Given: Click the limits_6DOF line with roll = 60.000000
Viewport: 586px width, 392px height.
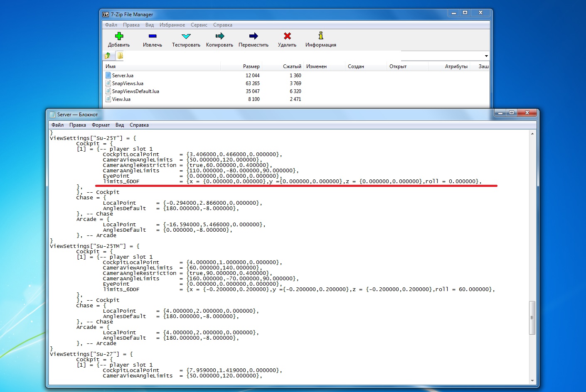Looking at the screenshot, I should [299, 289].
